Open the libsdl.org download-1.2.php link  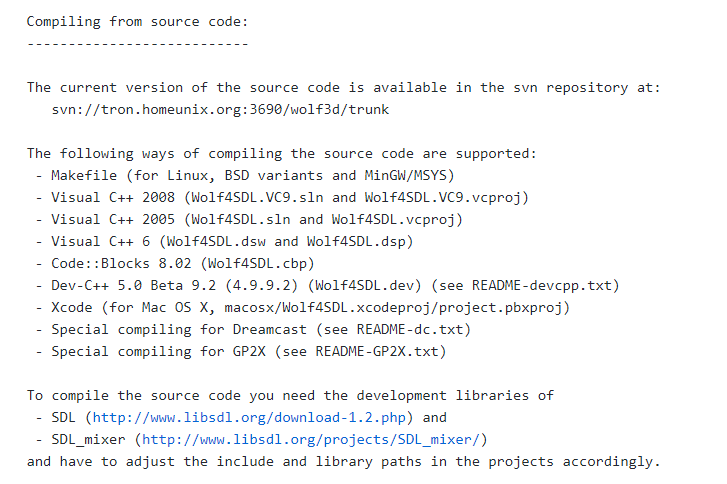pos(249,418)
